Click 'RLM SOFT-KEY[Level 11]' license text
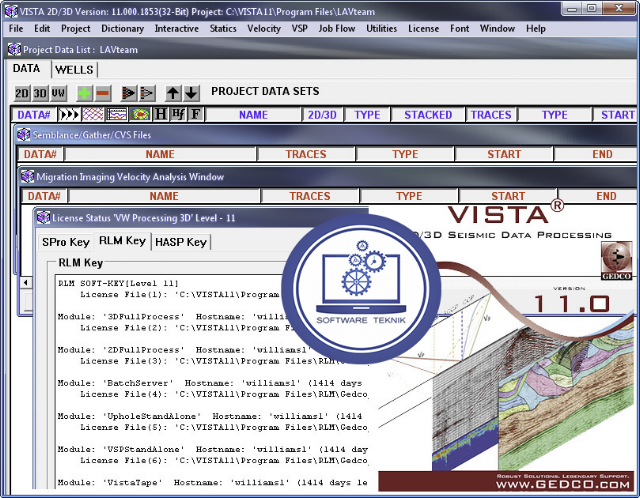Viewport: 640px width, 498px height. (x=118, y=283)
